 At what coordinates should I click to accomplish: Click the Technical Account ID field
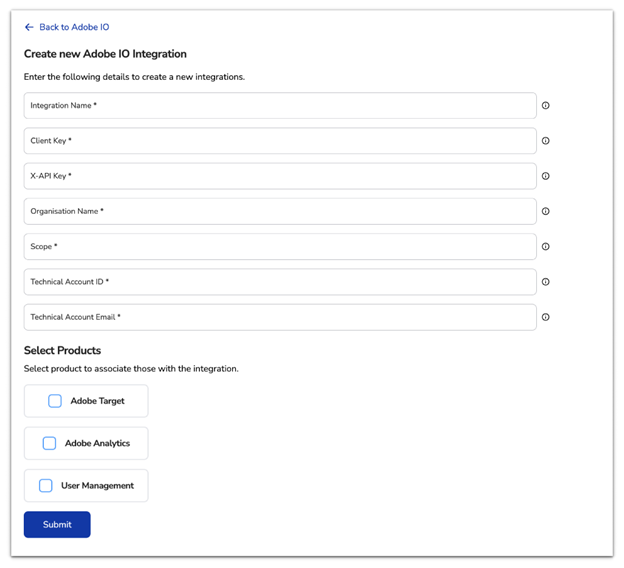[280, 282]
